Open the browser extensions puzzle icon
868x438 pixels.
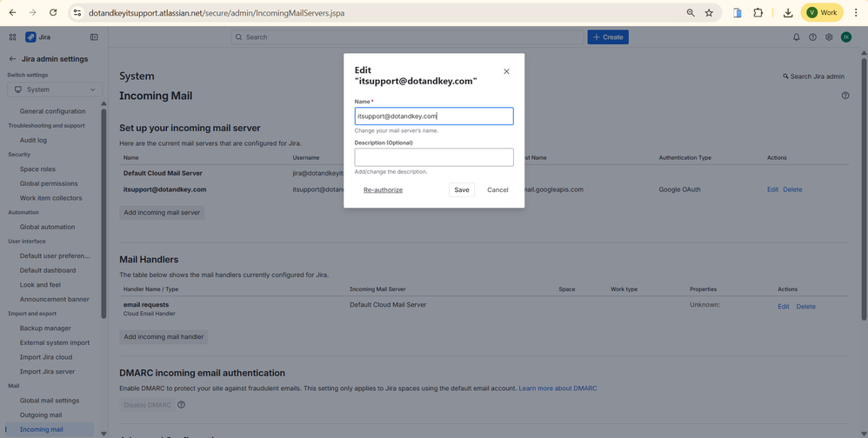coord(758,12)
